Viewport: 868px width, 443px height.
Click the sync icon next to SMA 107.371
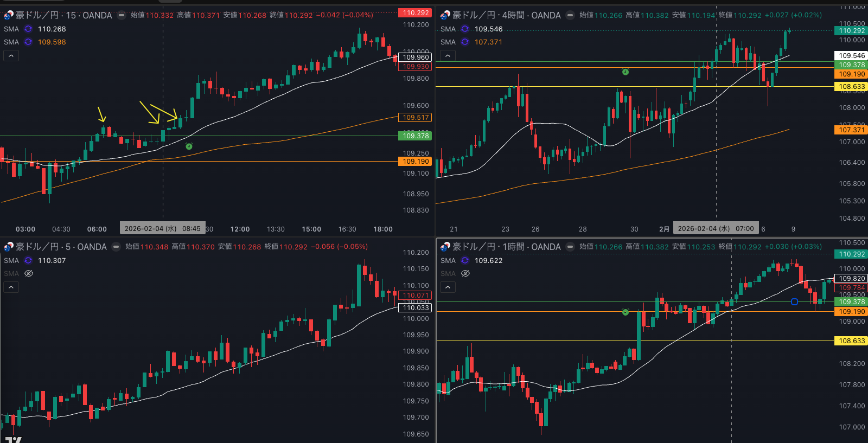click(465, 42)
